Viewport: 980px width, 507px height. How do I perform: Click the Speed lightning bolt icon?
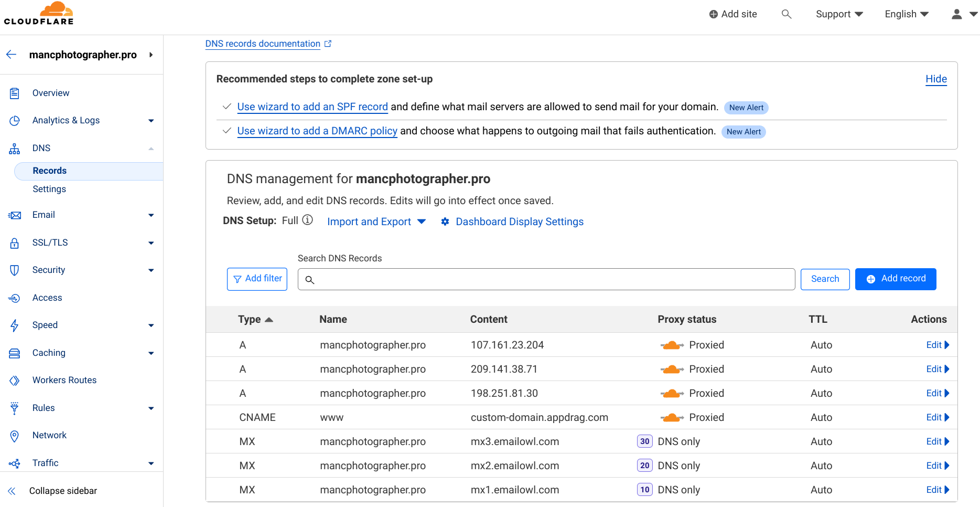pos(15,325)
